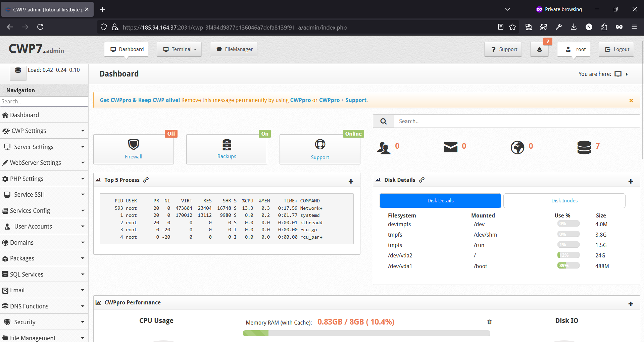The height and width of the screenshot is (342, 644).
Task: Click the Memory RAM usage progress bar
Action: [366, 333]
